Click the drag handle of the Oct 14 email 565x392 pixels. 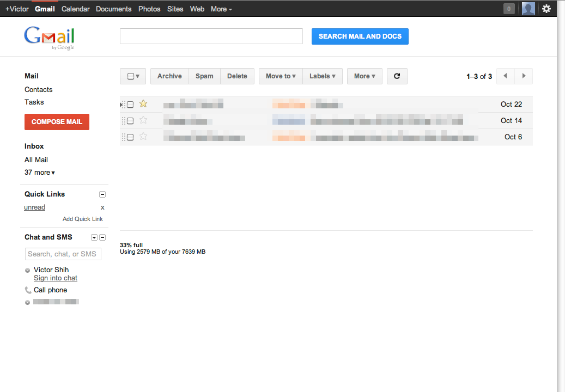tap(124, 120)
